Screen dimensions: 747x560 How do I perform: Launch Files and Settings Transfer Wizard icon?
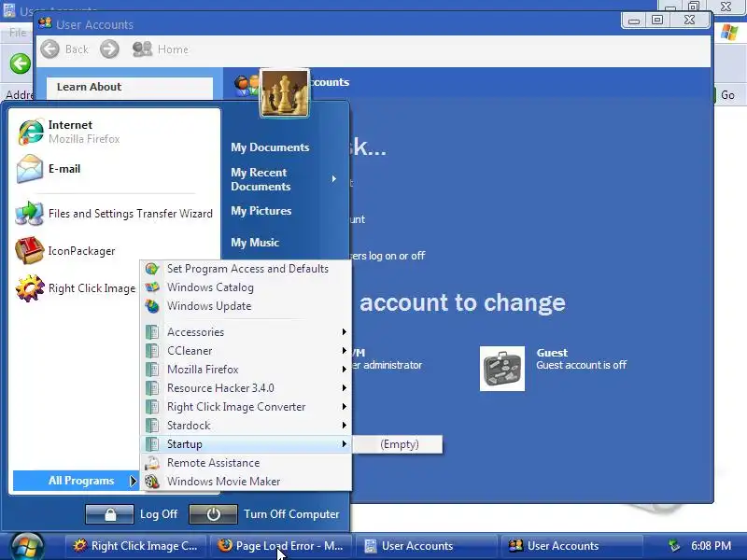[x=30, y=214]
